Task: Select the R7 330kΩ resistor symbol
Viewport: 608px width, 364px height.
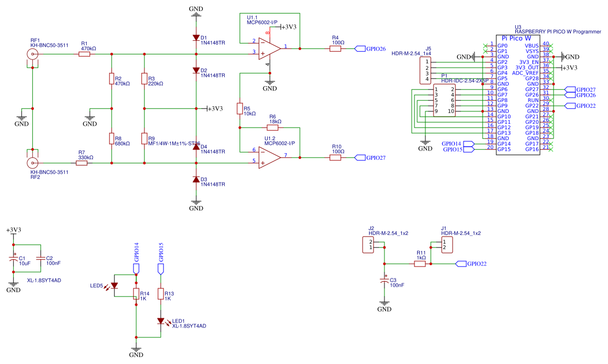Action: pos(81,163)
